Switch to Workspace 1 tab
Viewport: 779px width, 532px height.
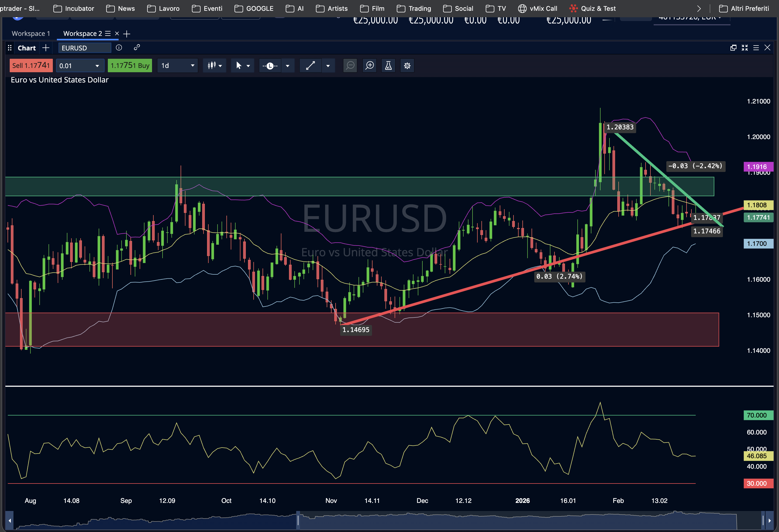pos(30,33)
